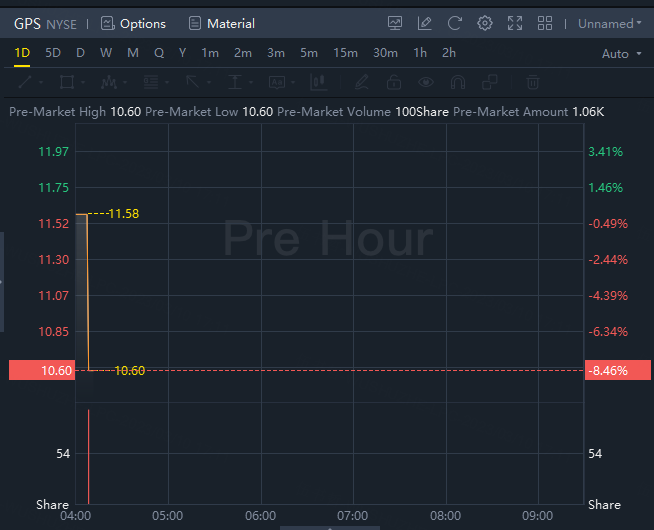Expand the text annotation options arrow
Viewport: 654px width, 530px height.
click(x=293, y=83)
